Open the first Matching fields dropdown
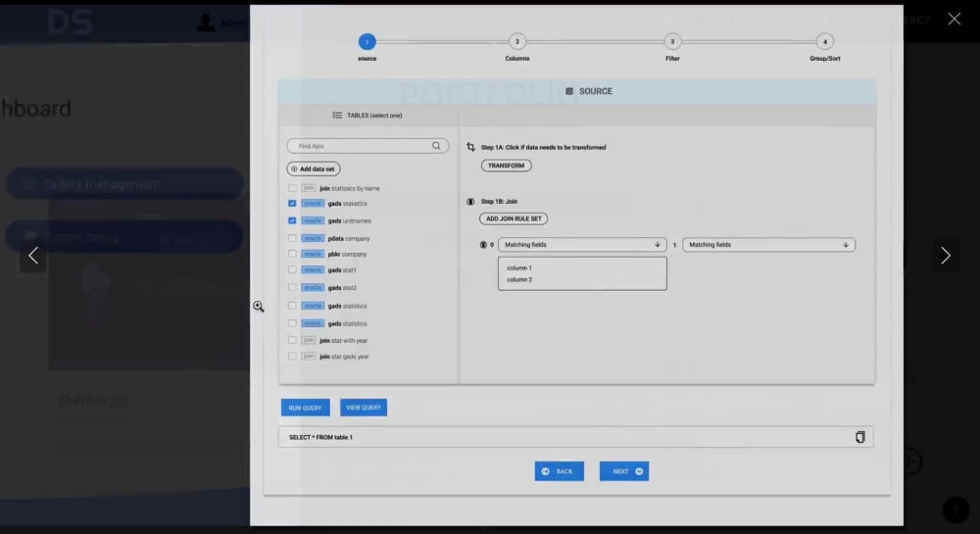980x534 pixels. pyautogui.click(x=582, y=245)
